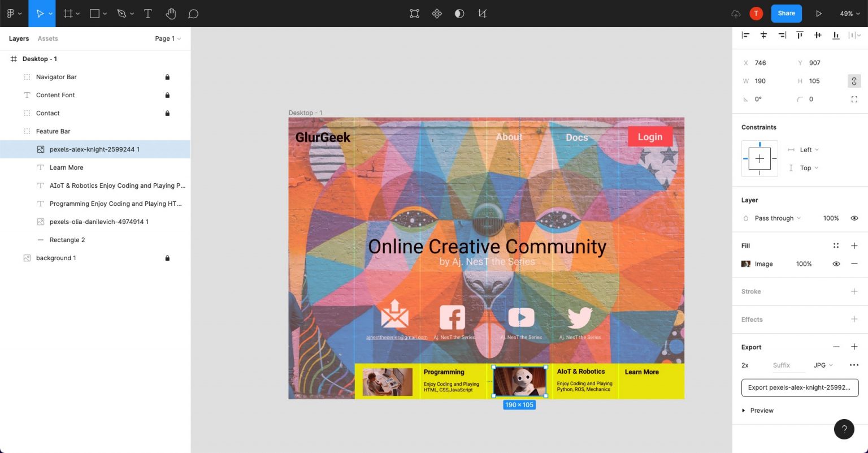Switch to the Assets tab
This screenshot has width=868, height=453.
(47, 38)
